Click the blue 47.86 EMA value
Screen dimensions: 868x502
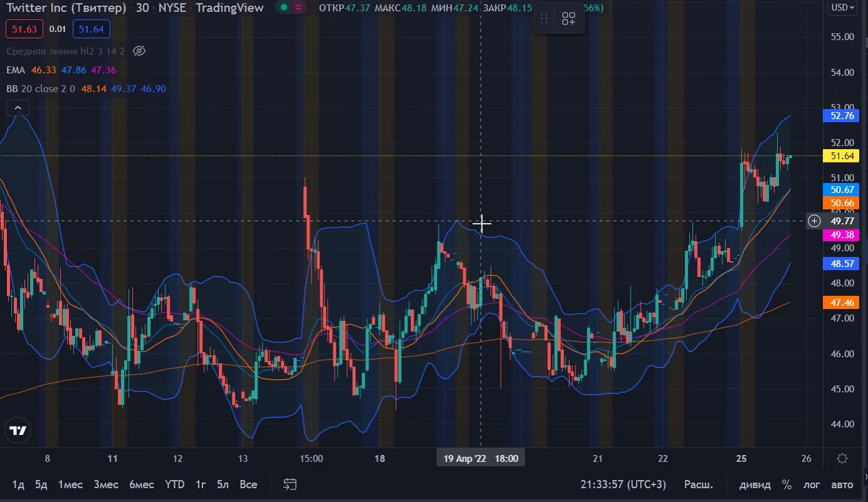pyautogui.click(x=74, y=70)
